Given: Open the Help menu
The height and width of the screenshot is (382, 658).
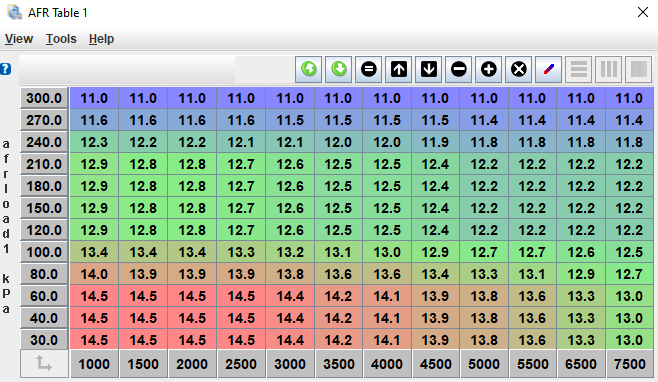Looking at the screenshot, I should (x=101, y=39).
